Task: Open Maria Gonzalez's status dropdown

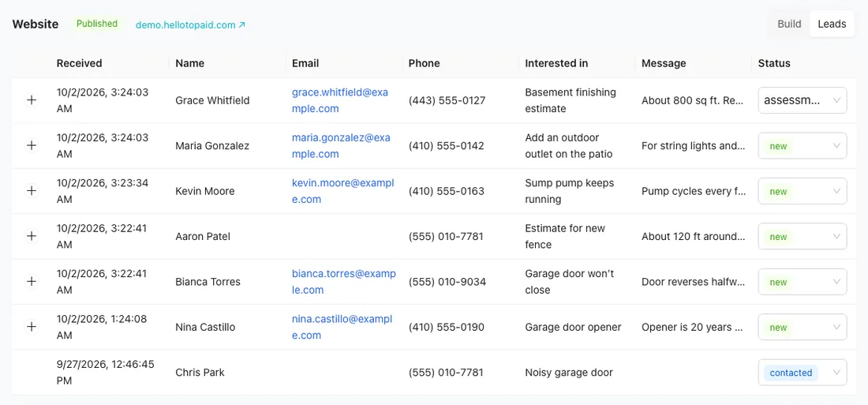Action: (x=803, y=146)
